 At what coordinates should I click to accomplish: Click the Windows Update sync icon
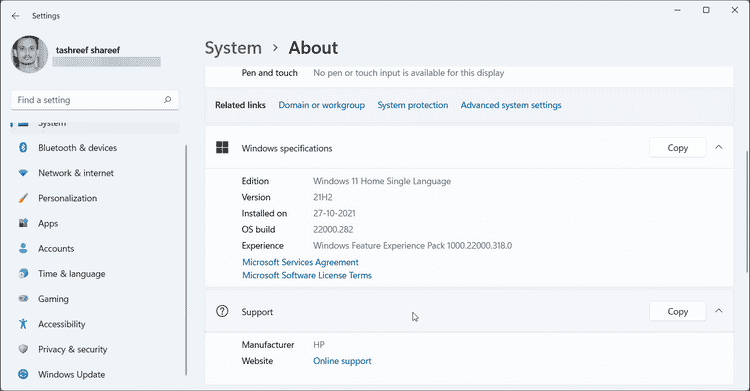pos(23,374)
